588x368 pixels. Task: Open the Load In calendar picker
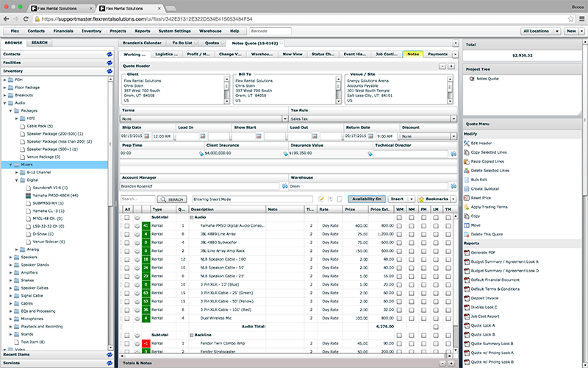pos(203,136)
